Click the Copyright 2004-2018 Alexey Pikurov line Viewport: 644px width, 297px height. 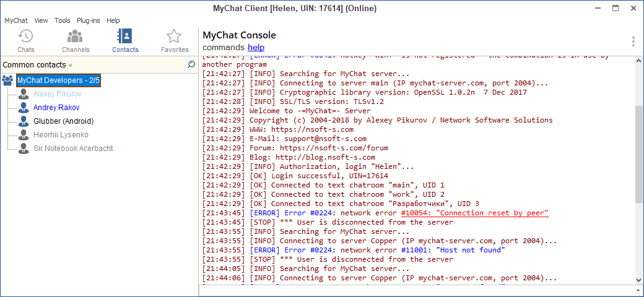pyautogui.click(x=378, y=120)
